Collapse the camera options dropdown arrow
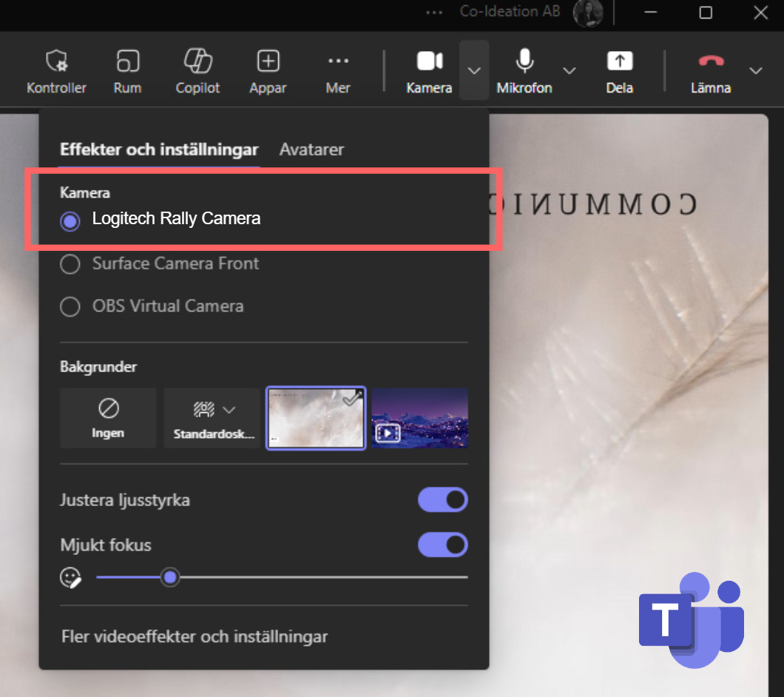Image resolution: width=784 pixels, height=697 pixels. click(475, 70)
